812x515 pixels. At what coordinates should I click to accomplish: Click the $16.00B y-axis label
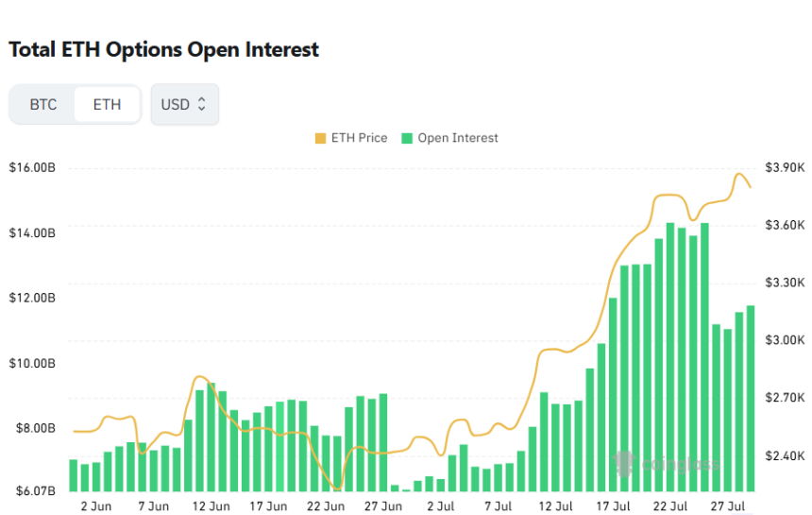32,167
